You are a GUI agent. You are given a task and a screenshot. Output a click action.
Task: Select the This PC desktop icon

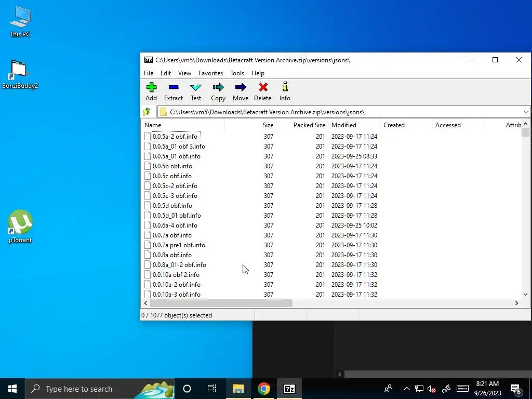(20, 21)
